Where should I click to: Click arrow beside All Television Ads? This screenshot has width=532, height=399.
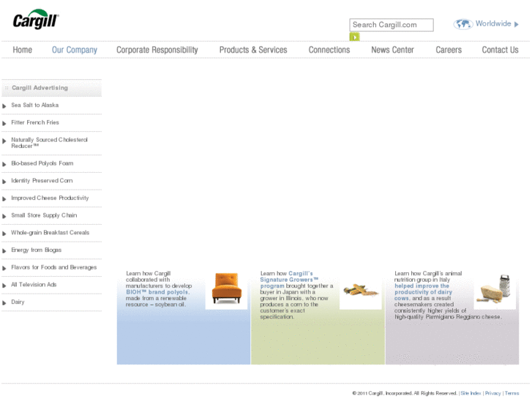click(4, 286)
